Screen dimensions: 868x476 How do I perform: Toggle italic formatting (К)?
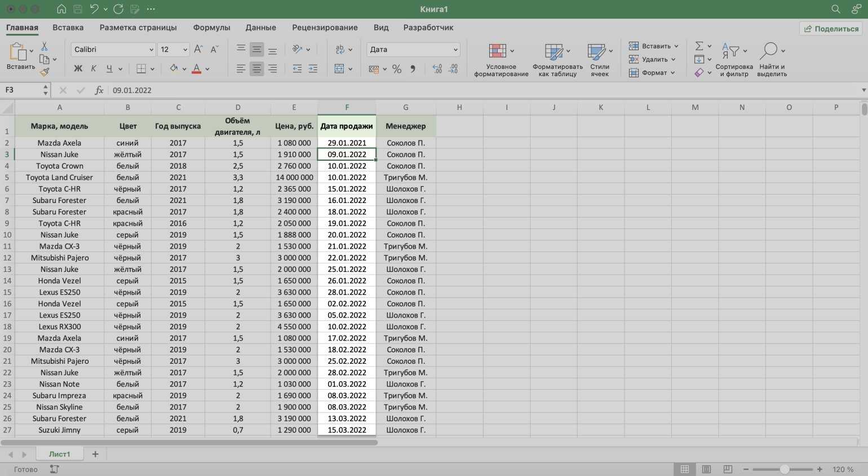pos(94,69)
